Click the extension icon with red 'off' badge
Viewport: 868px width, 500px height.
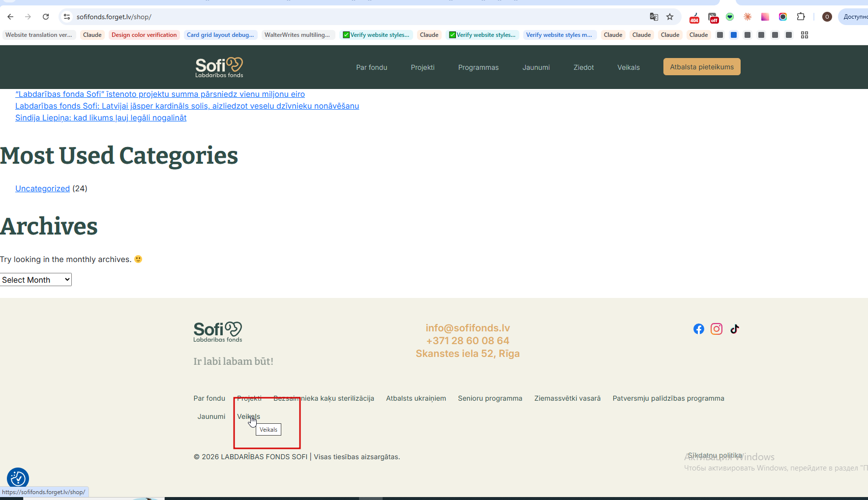click(x=713, y=17)
